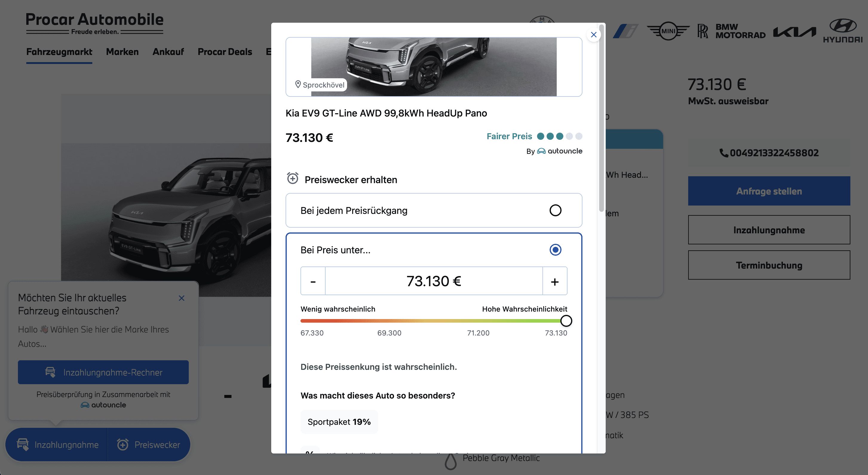
Task: Dismiss the vehicle trade-in popup
Action: tap(181, 298)
